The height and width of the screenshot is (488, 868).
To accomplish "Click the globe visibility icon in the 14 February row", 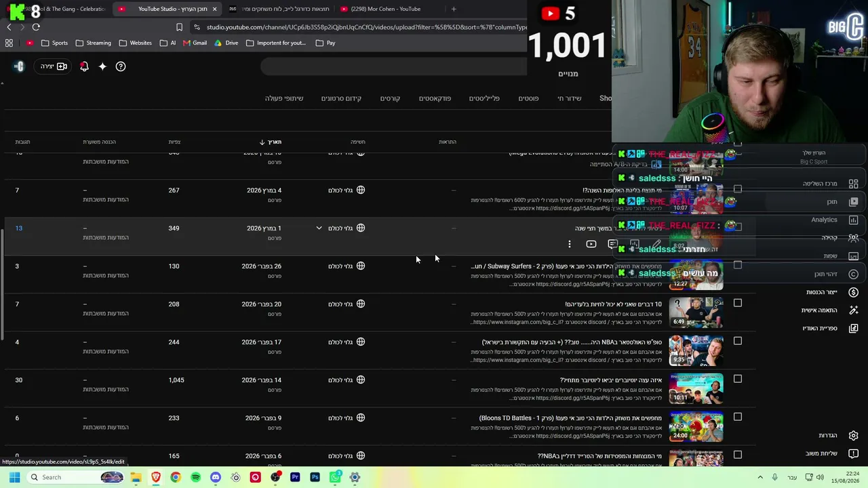I will tap(361, 380).
